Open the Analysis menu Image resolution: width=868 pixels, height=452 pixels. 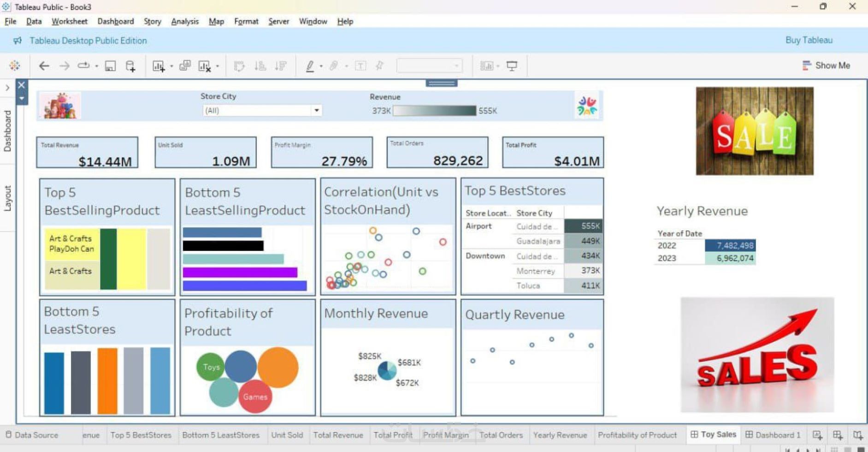click(x=185, y=21)
